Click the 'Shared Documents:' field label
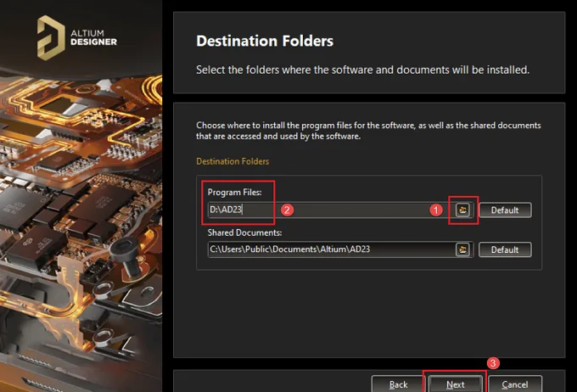The height and width of the screenshot is (392, 577). [x=244, y=232]
